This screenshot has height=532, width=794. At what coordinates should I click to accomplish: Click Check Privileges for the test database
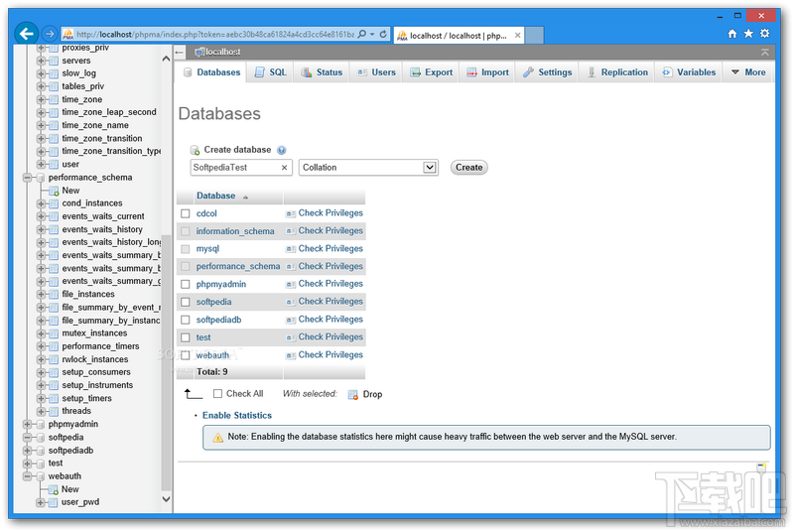point(331,337)
